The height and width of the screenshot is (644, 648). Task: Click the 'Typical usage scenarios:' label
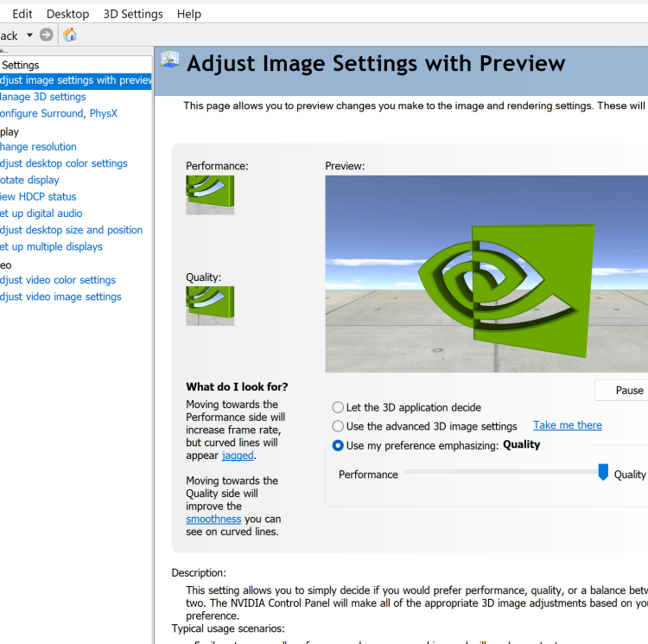point(228,628)
